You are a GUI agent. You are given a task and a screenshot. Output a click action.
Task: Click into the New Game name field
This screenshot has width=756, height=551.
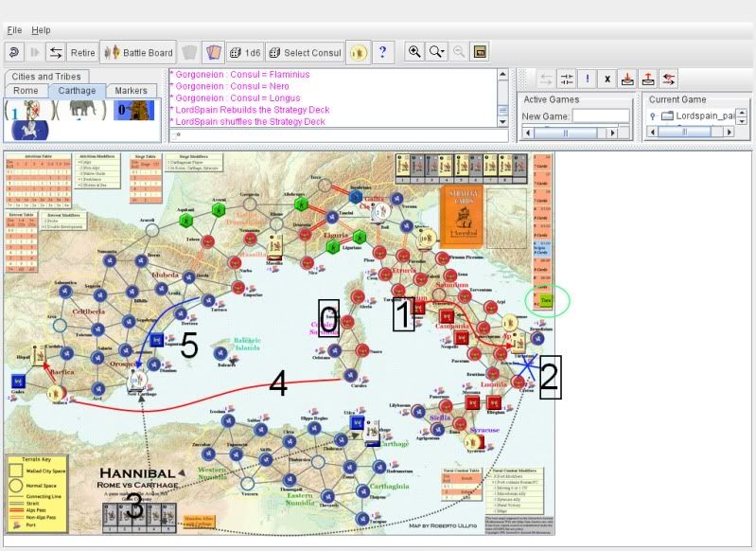[x=601, y=116]
